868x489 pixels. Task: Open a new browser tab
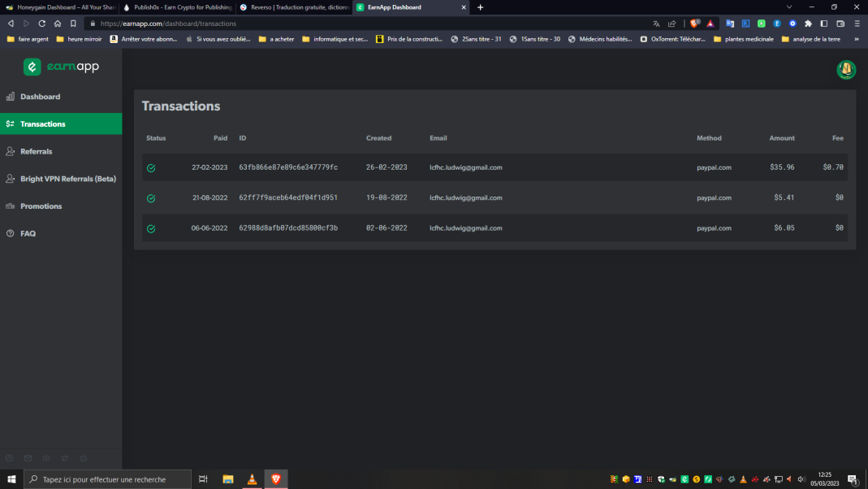coord(480,7)
